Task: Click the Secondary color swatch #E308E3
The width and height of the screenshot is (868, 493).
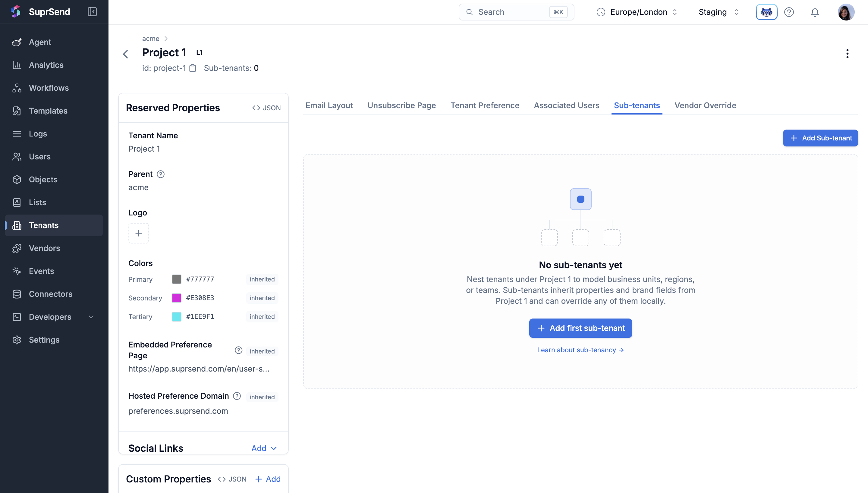Action: [176, 298]
